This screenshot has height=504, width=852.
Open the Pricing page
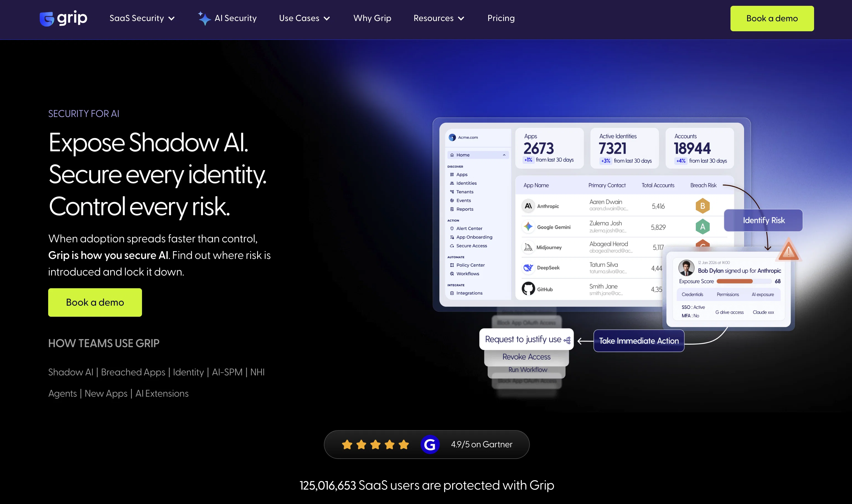501,18
